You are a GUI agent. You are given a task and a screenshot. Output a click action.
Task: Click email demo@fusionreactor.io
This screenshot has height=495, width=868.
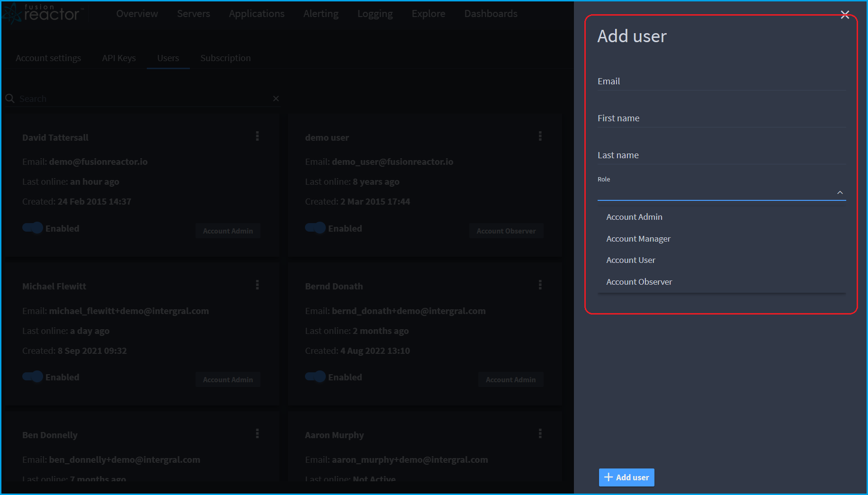tap(98, 162)
